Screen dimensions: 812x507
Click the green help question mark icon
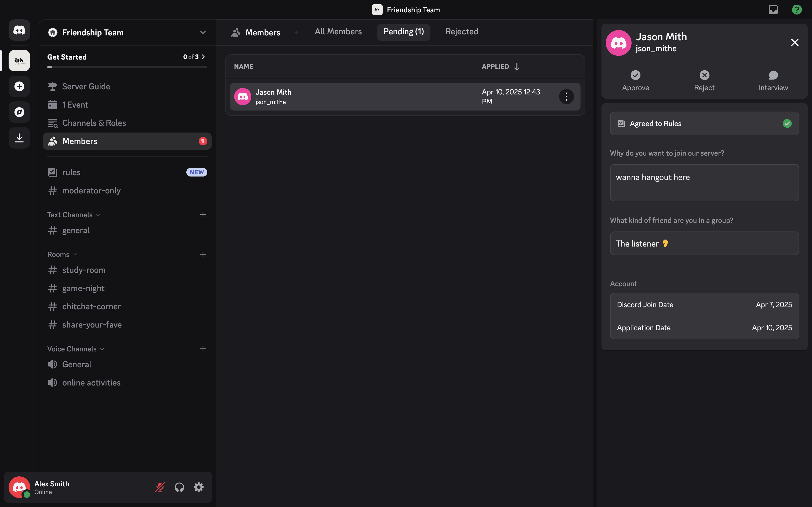pos(797,10)
